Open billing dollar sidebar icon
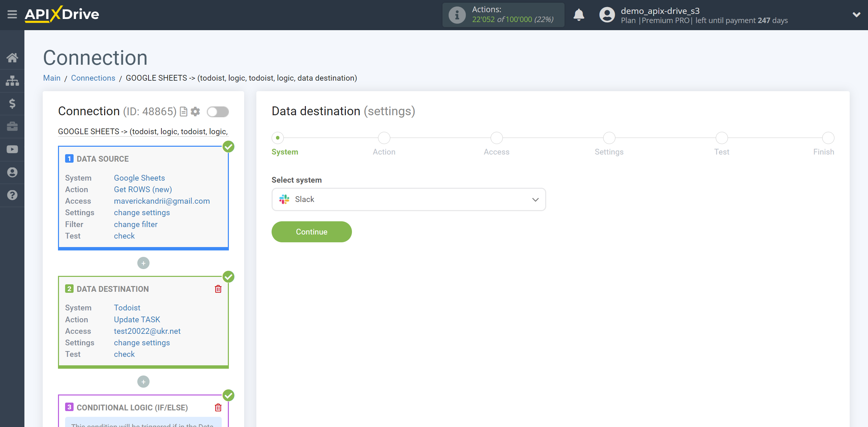 point(12,103)
